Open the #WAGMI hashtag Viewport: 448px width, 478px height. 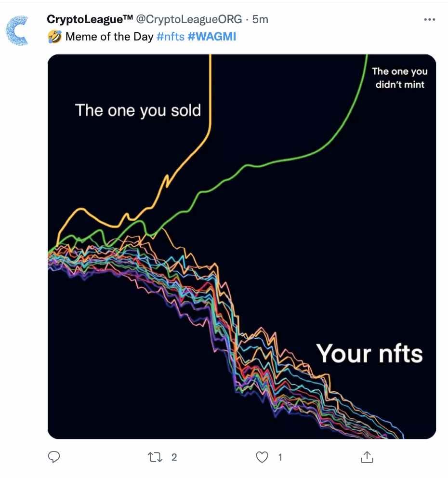point(212,37)
